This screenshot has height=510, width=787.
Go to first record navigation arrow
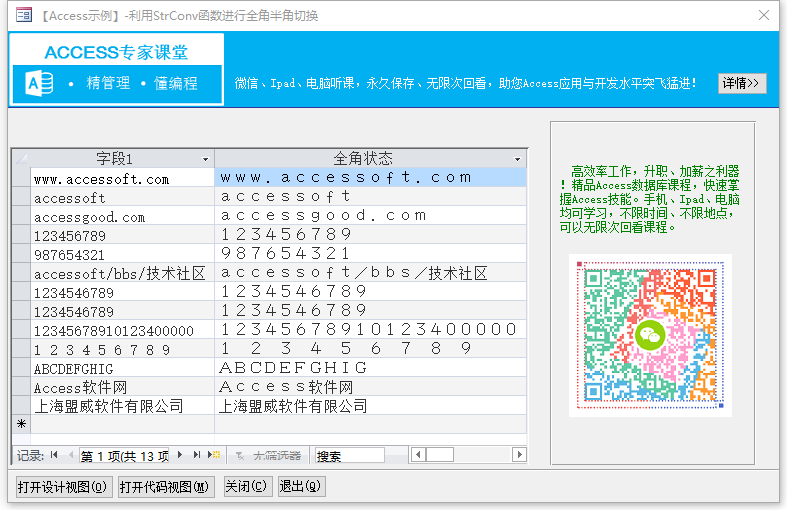[54, 455]
